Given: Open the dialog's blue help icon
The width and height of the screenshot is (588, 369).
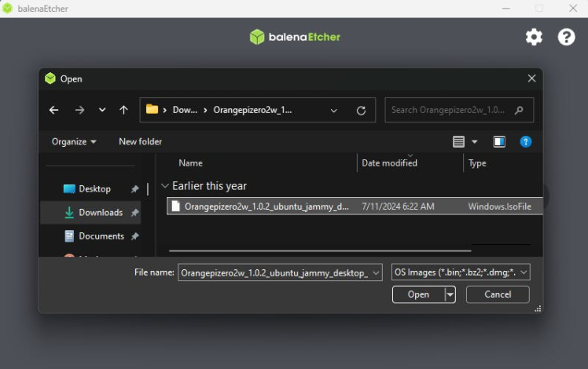Looking at the screenshot, I should click(526, 141).
